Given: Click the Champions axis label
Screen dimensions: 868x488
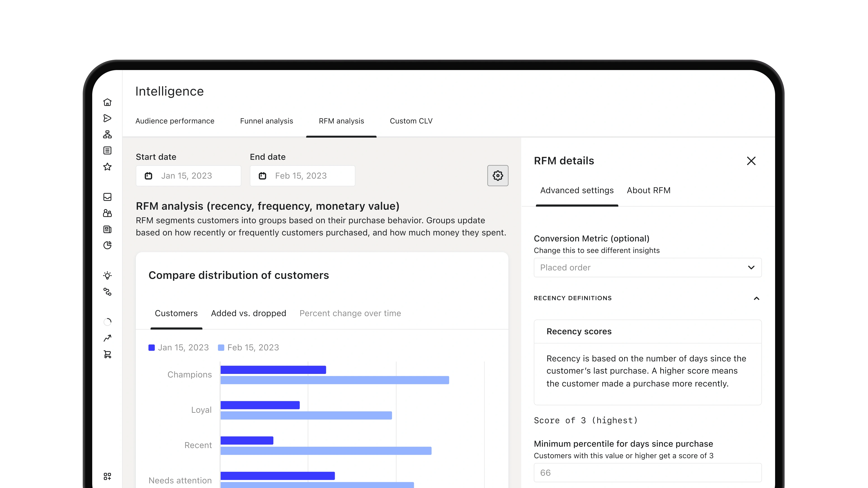Looking at the screenshot, I should (x=189, y=375).
